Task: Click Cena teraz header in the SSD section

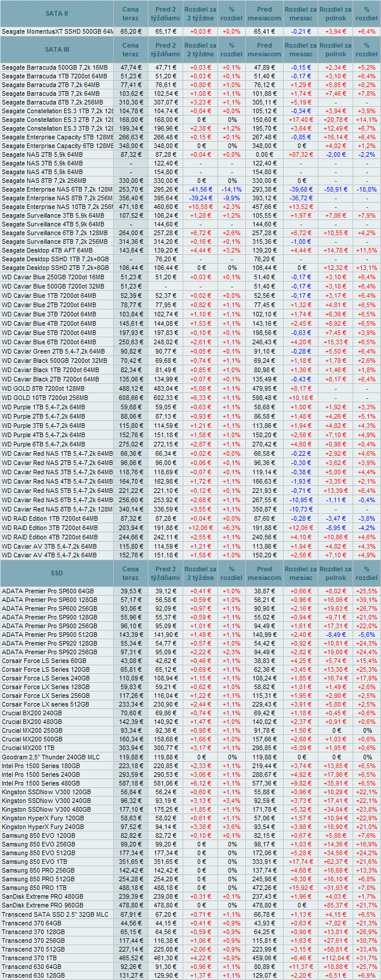Action: (x=130, y=573)
